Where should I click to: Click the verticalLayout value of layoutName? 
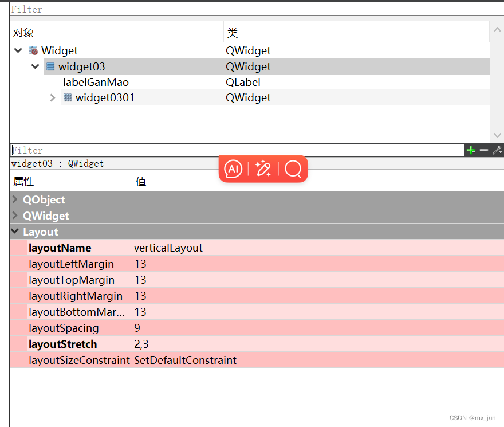(x=168, y=248)
